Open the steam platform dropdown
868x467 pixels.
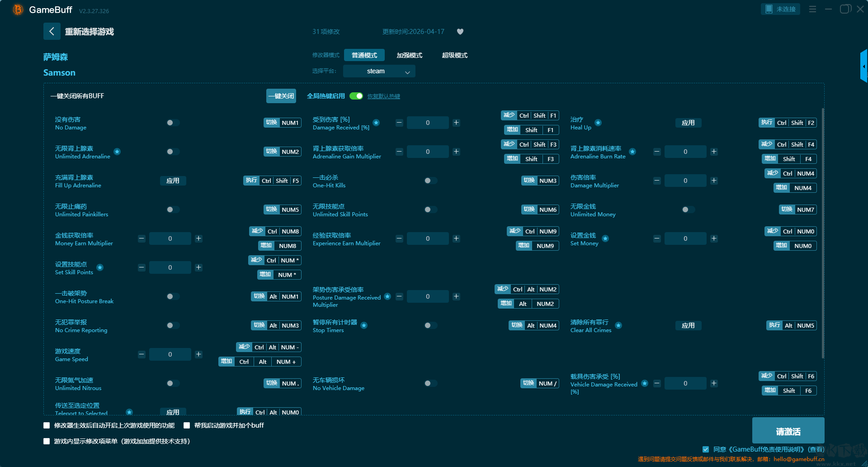[379, 71]
